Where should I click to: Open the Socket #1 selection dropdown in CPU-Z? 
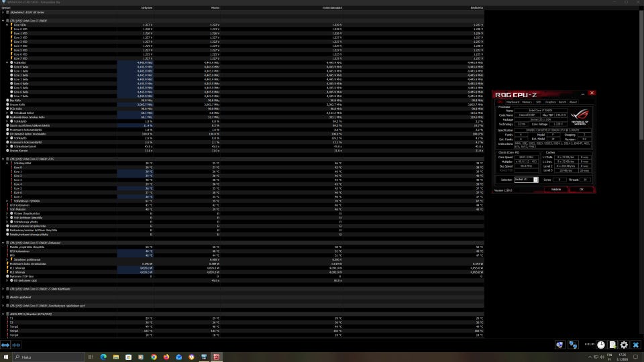535,180
